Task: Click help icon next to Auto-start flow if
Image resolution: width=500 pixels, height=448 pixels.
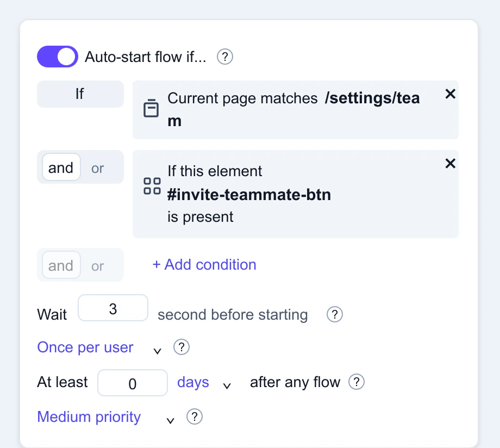Action: (224, 56)
